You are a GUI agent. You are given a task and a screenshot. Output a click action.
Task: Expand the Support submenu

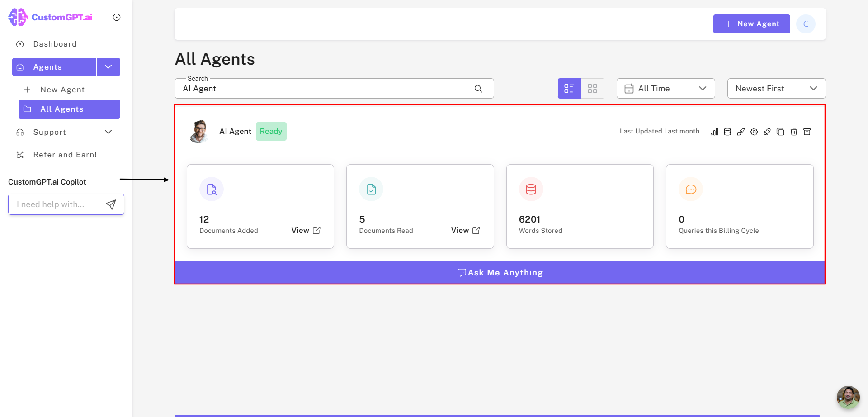pos(108,132)
